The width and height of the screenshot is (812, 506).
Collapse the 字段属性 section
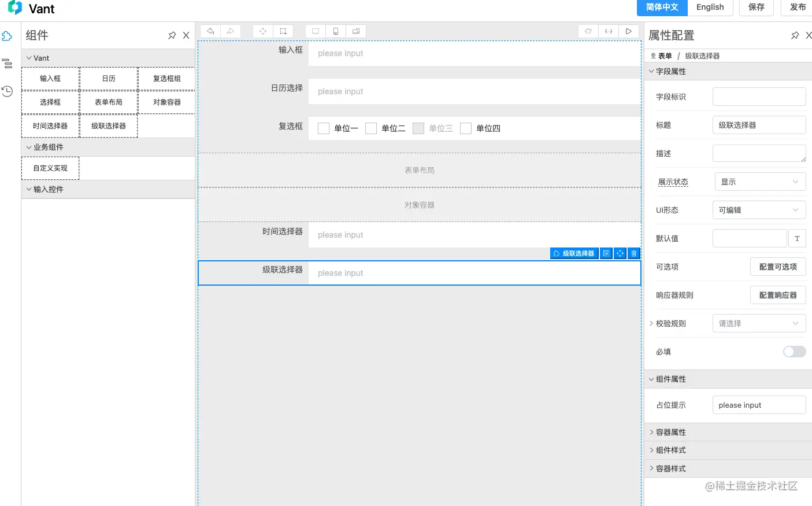coord(728,71)
